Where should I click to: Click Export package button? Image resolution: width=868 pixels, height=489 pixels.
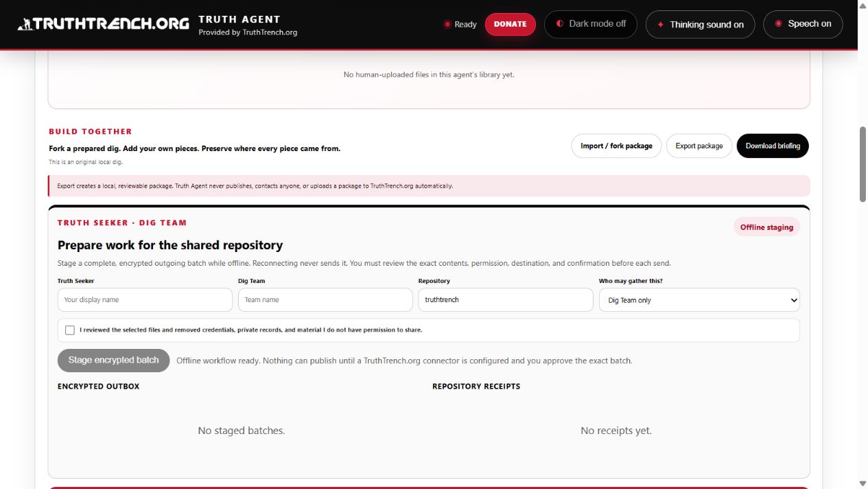tap(699, 146)
